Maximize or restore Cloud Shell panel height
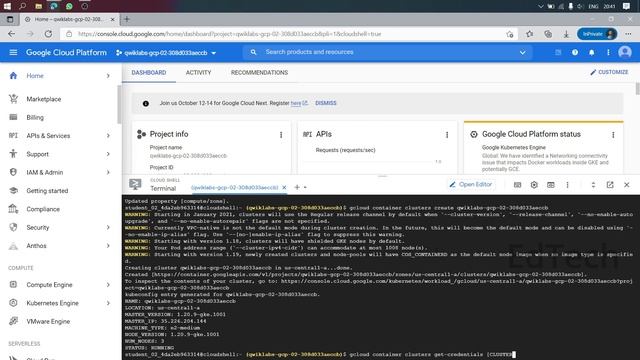The width and height of the screenshot is (640, 360). coord(593,185)
